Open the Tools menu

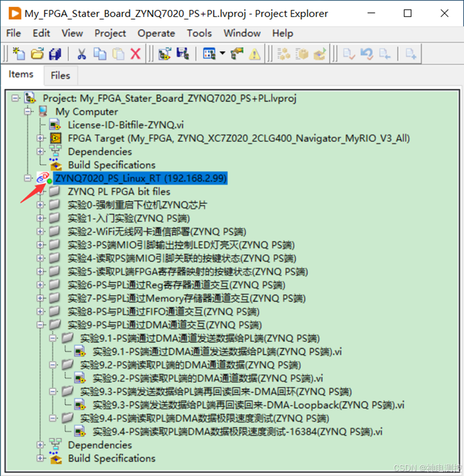point(199,33)
